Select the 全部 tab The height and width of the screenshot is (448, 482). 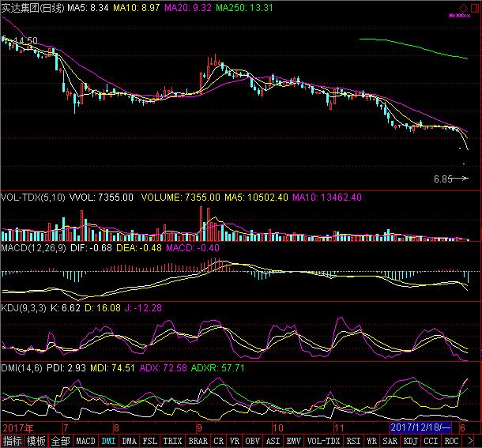click(60, 441)
